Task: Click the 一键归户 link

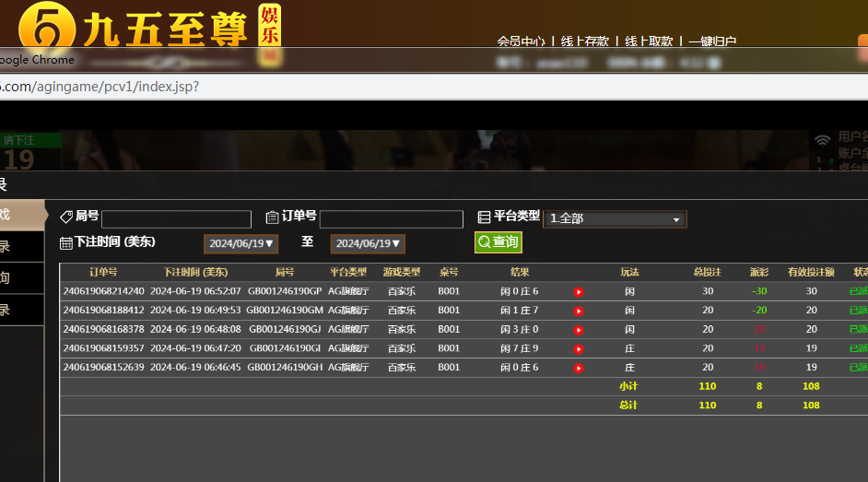Action: (x=711, y=41)
